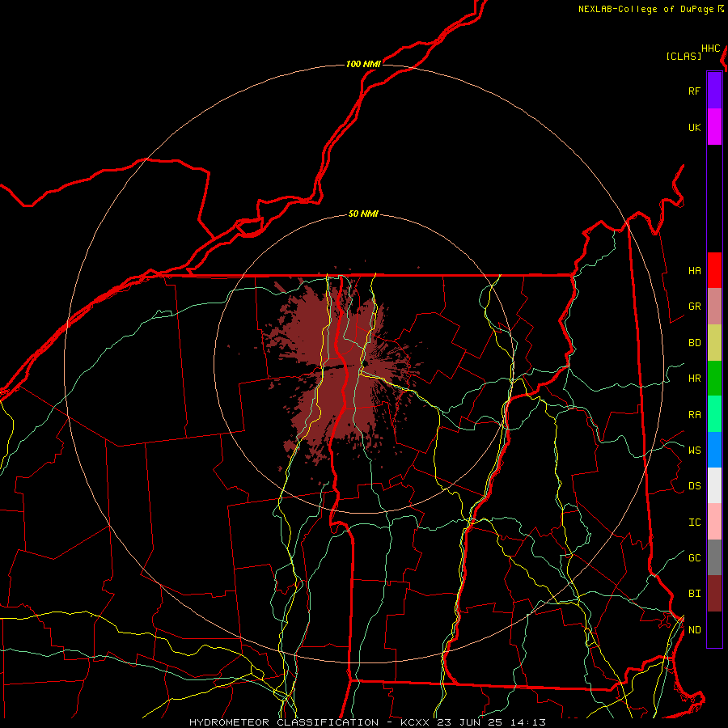The image size is (728, 728).
Task: Select the GC gray legend swatch
Action: coord(714,557)
